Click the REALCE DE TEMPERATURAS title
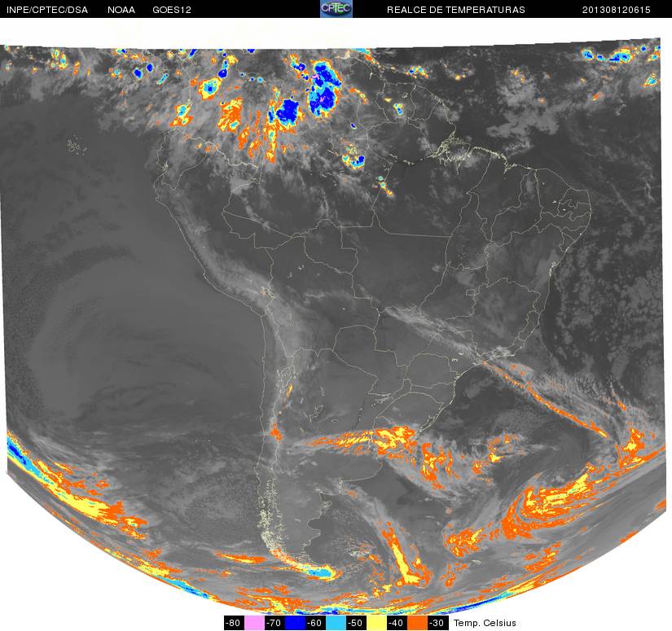Screen dimensions: 672x631 (456, 10)
